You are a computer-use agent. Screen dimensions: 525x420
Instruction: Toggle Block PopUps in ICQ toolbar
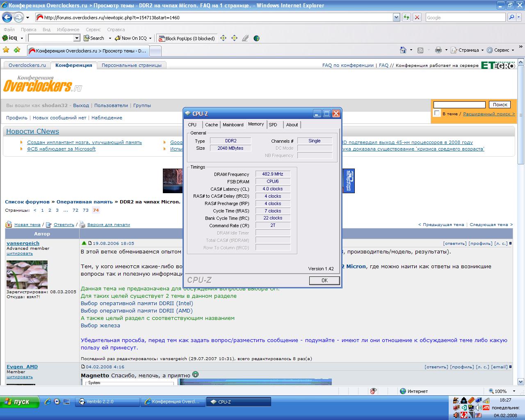[x=187, y=38]
